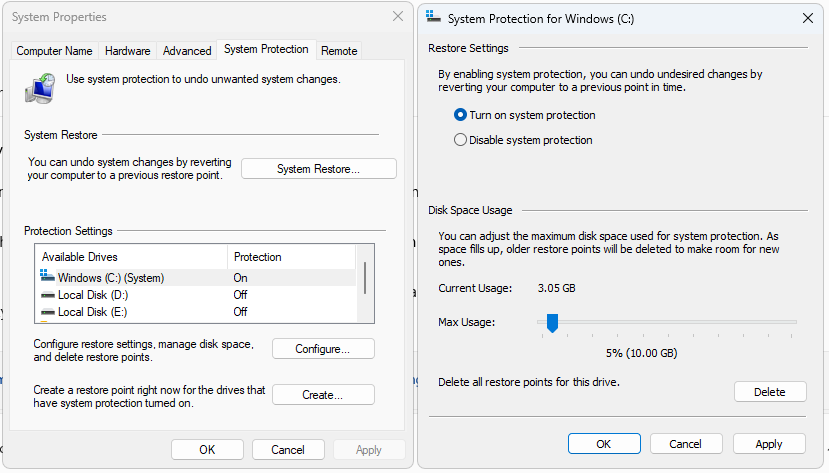The image size is (829, 473).
Task: Click the Max Usage slider track
Action: coord(667,321)
